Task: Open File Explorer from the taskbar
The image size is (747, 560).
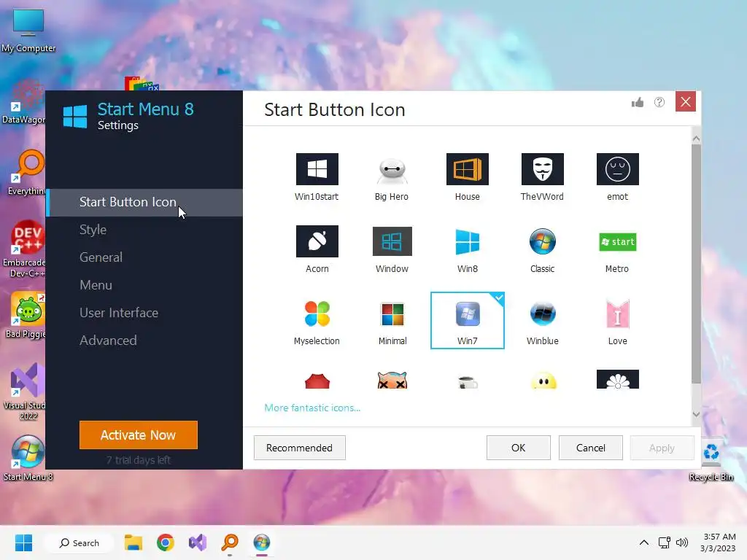Action: 133,542
